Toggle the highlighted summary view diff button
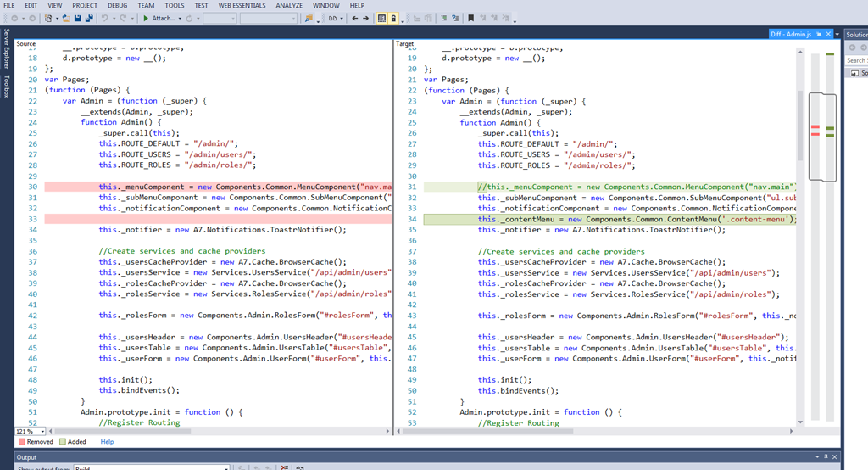Image resolution: width=868 pixels, height=470 pixels. pos(382,19)
